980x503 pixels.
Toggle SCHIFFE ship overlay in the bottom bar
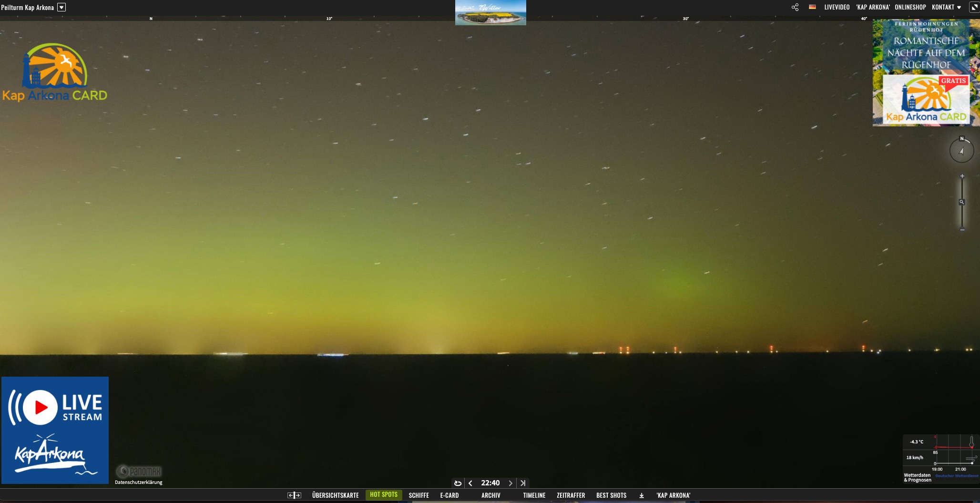[419, 495]
